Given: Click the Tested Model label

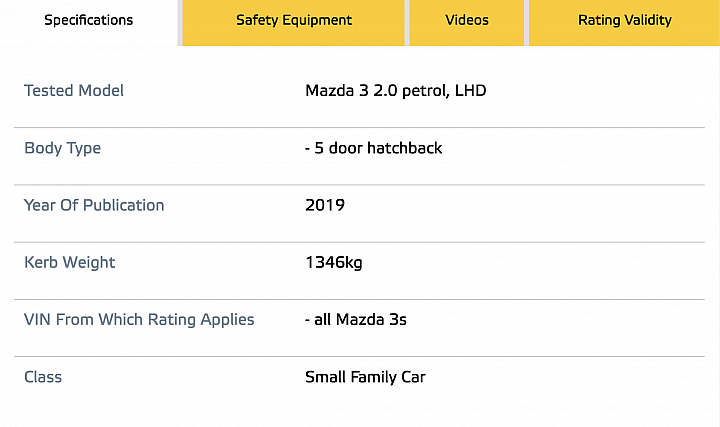Looking at the screenshot, I should pos(74,90).
